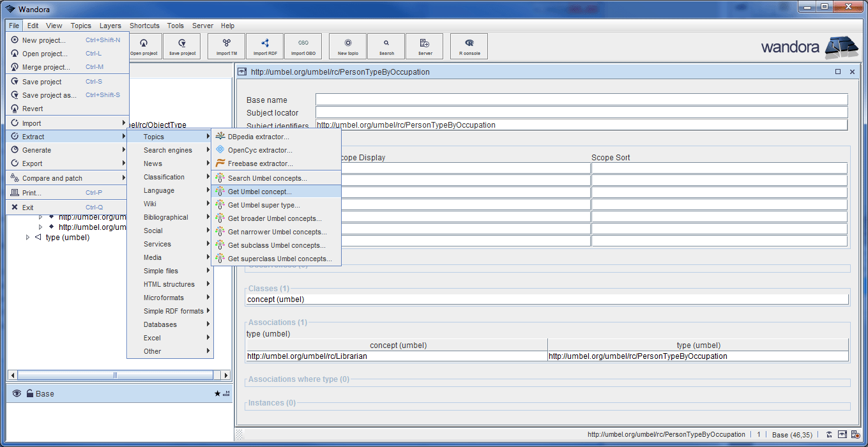Click the Subject locator input field
The width and height of the screenshot is (868, 447).
click(581, 112)
